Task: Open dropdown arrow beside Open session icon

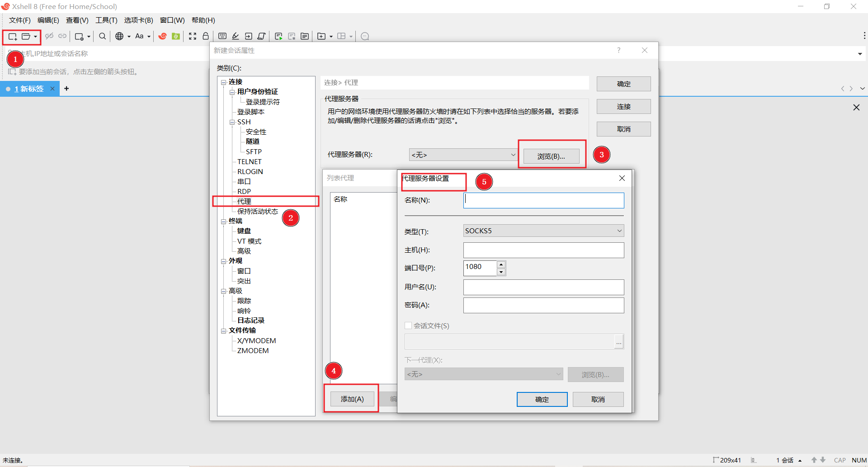Action: 36,37
